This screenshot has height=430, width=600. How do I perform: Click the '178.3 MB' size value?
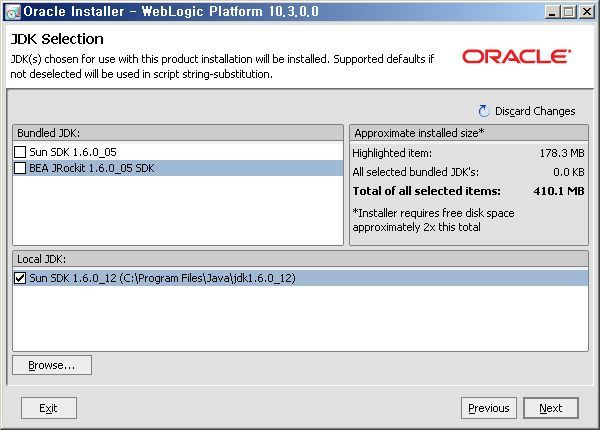coord(562,153)
